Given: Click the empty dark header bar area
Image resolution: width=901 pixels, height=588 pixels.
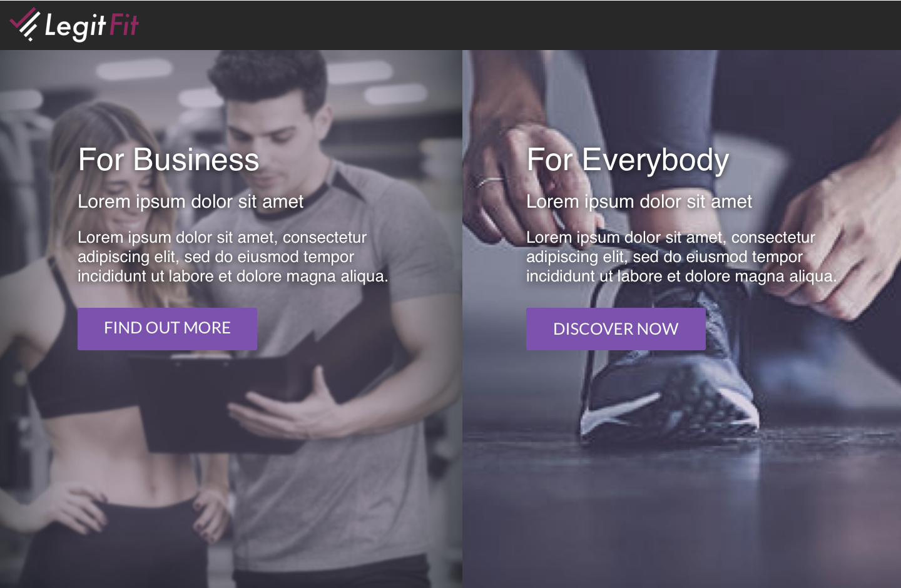Looking at the screenshot, I should (519, 25).
